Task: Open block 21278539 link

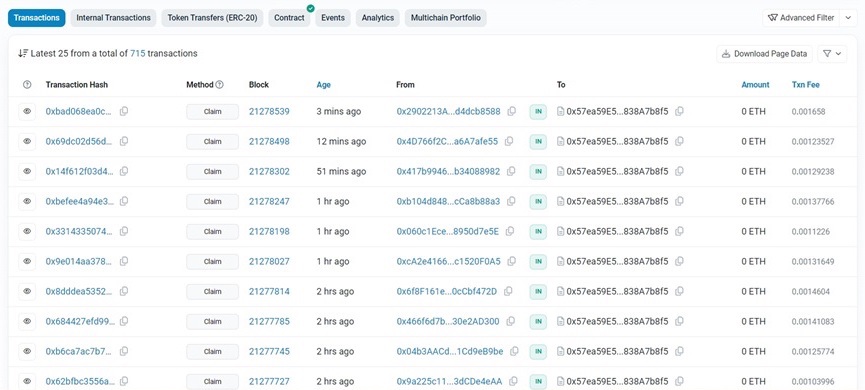Action: pos(269,111)
